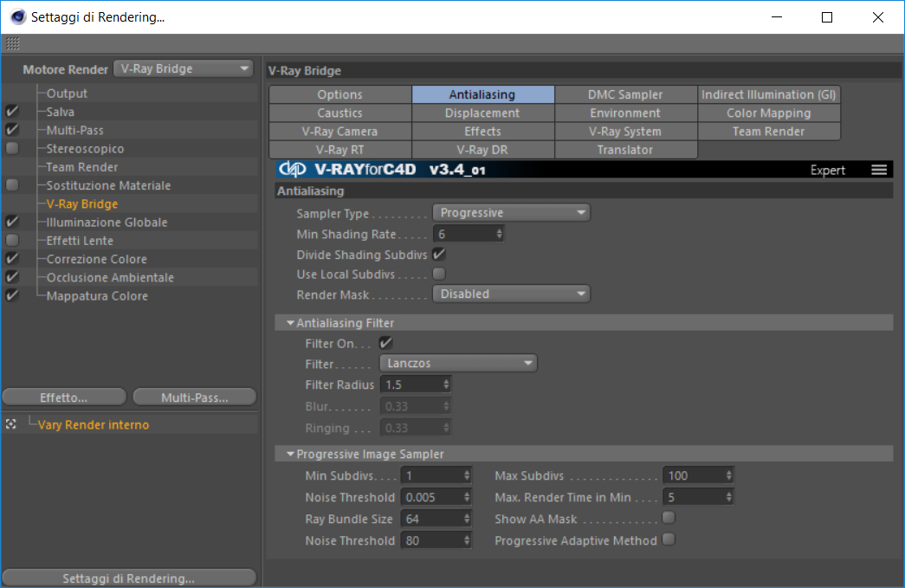
Task: Click the target icon beside Vary Render interno
Action: pyautogui.click(x=11, y=424)
